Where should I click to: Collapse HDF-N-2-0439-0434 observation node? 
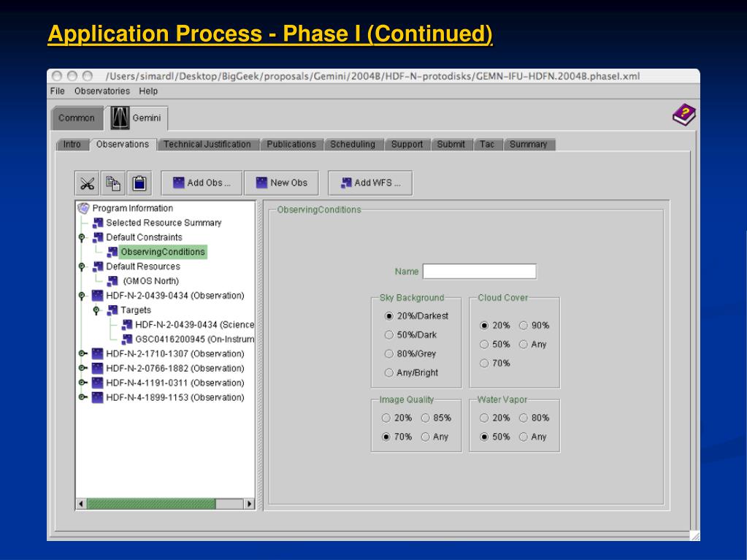coord(82,296)
